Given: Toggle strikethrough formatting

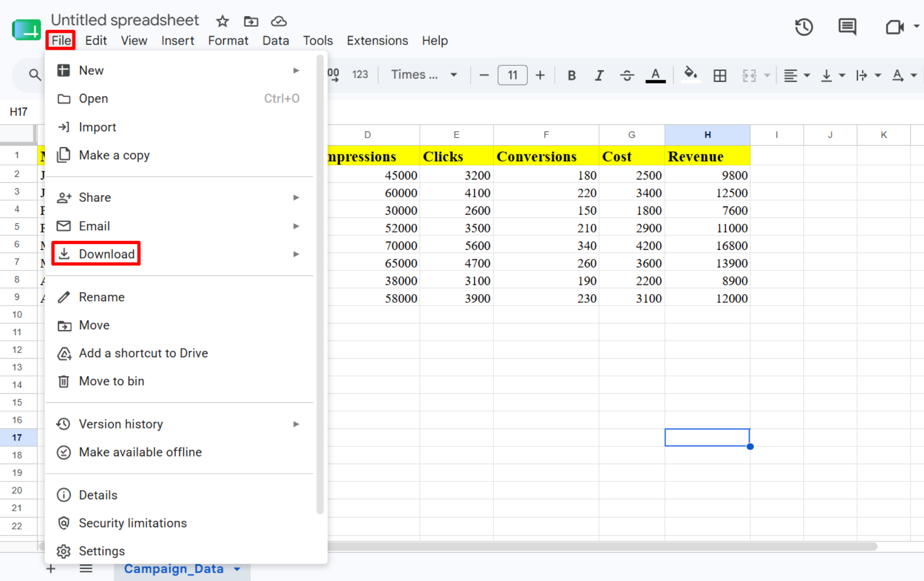Looking at the screenshot, I should pos(627,75).
